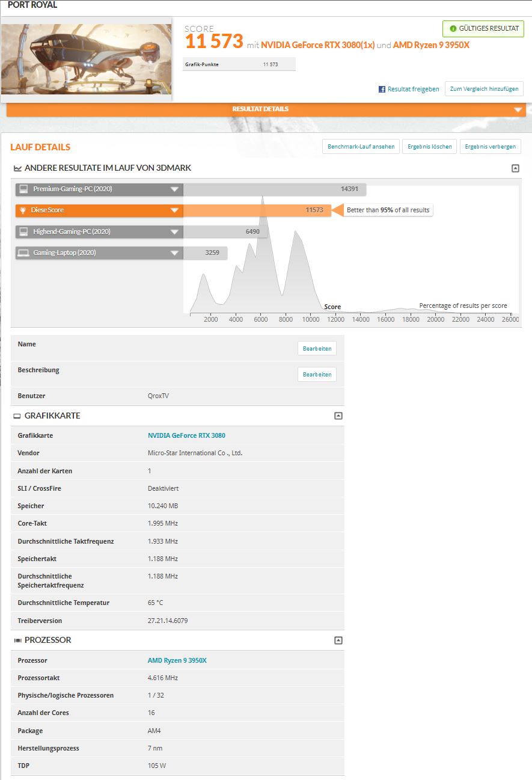The width and height of the screenshot is (532, 780).
Task: Click the 14391 Premium-Gaming-PC score bar
Action: 275,189
